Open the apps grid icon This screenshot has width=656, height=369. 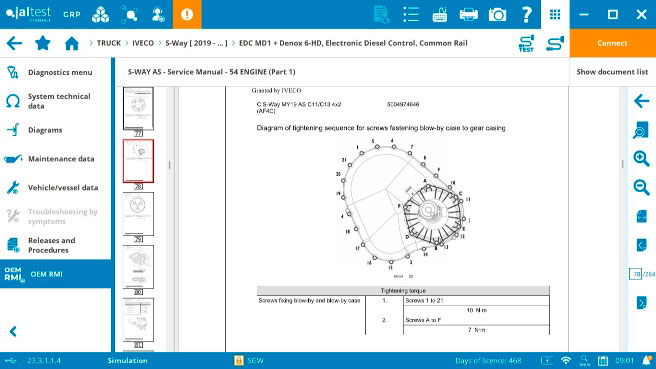(555, 15)
